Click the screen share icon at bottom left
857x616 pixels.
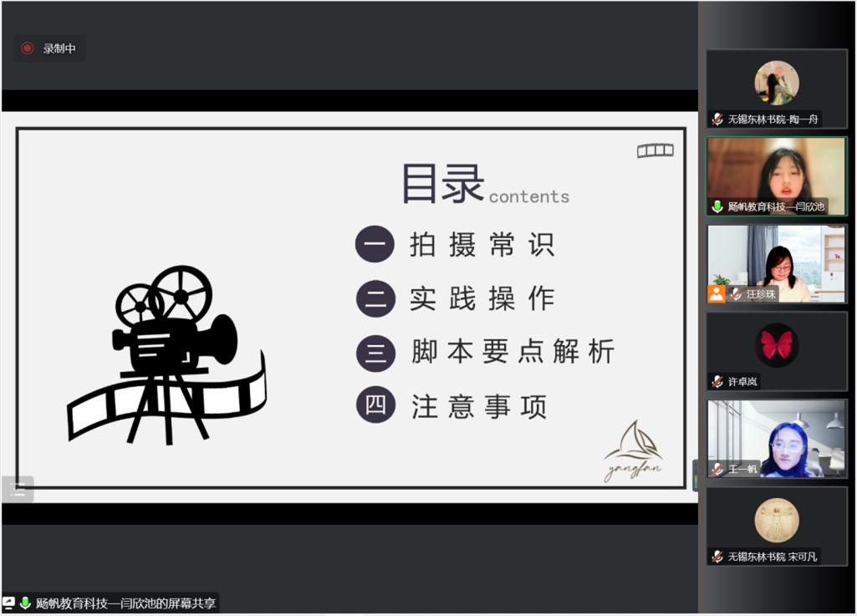[x=9, y=603]
